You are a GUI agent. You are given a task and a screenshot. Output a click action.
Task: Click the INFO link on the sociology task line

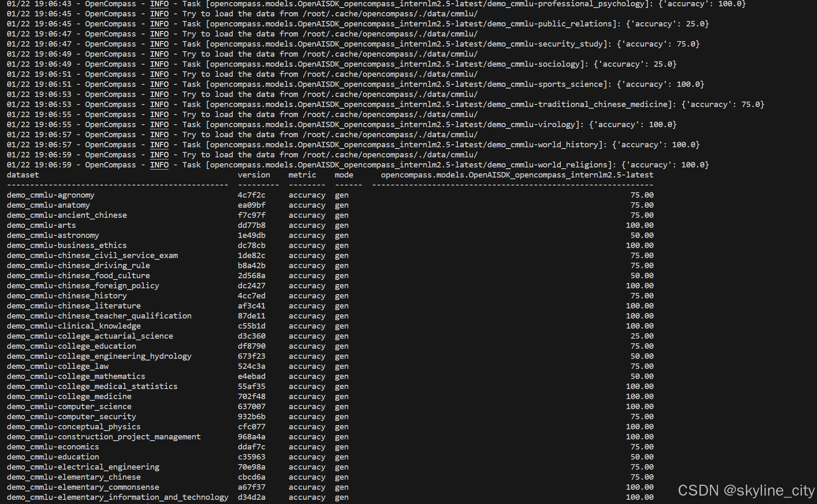point(159,64)
